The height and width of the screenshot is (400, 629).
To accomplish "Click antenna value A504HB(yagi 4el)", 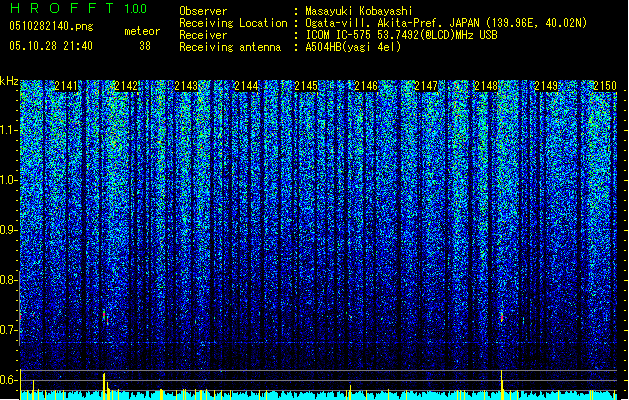I will pyautogui.click(x=353, y=47).
